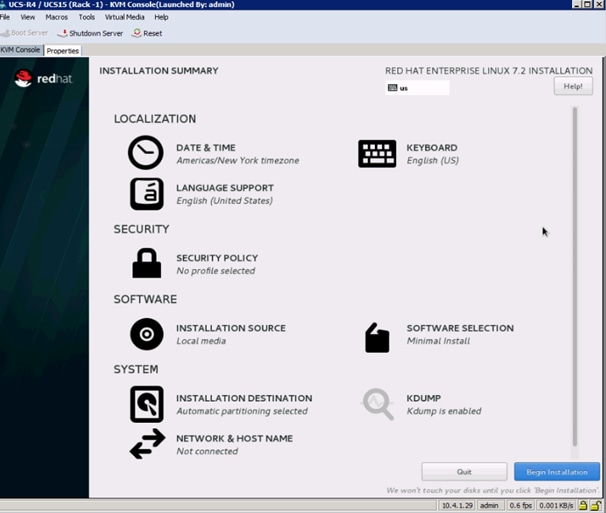Image resolution: width=606 pixels, height=513 pixels.
Task: Click the INSTALLATION DESTINATION label
Action: pos(244,398)
